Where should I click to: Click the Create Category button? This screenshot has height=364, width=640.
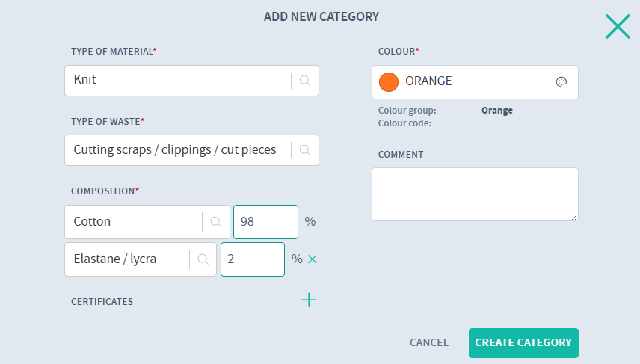523,343
